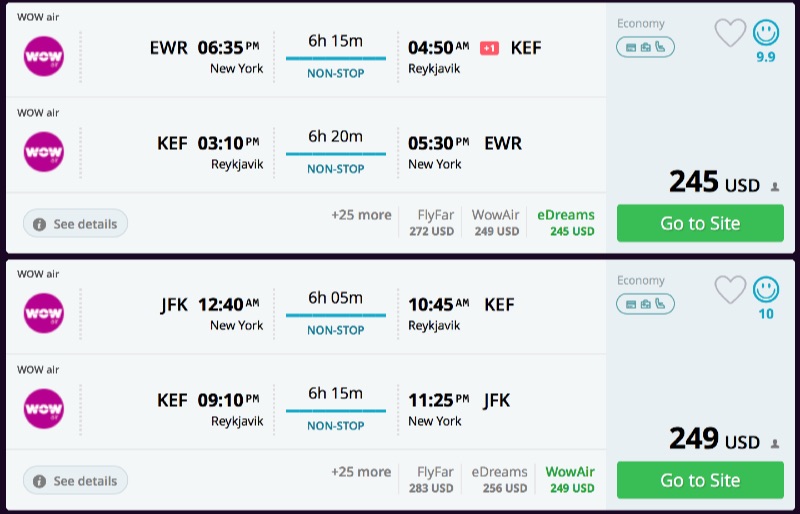Go to Site for the 245 USD flight
The image size is (800, 514).
click(x=700, y=223)
